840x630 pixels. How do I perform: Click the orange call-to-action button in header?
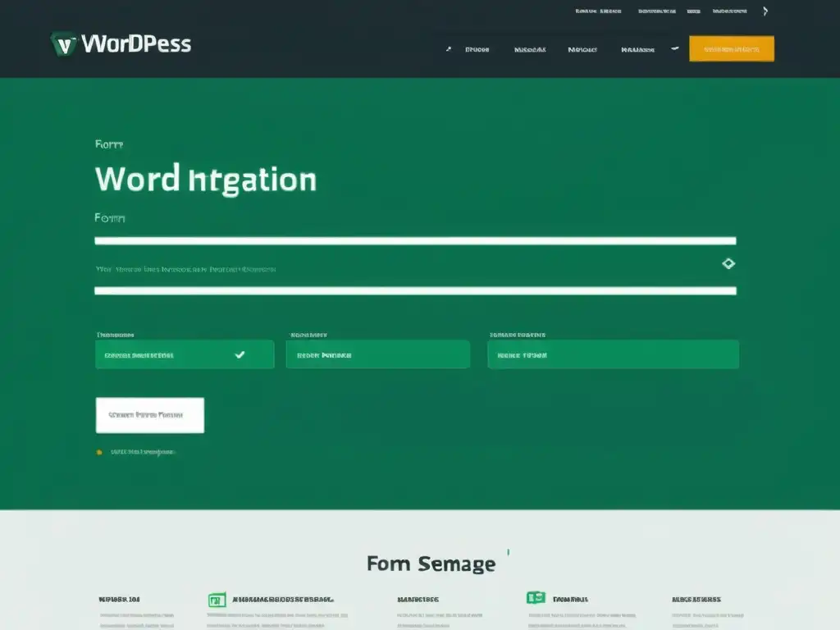(x=731, y=49)
